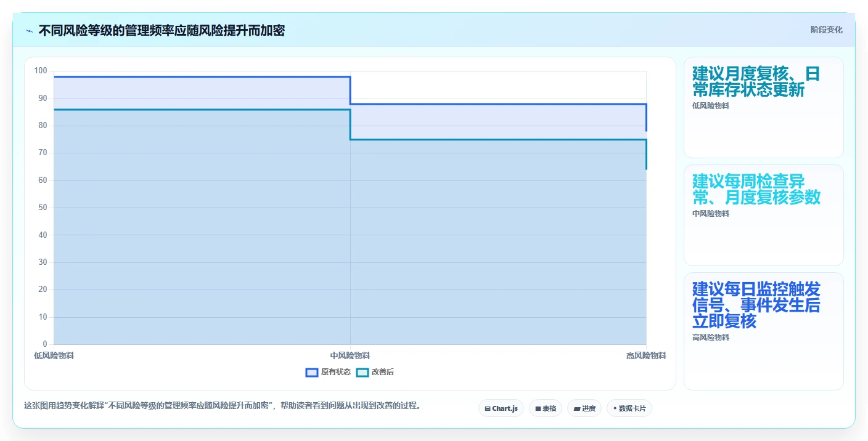The height and width of the screenshot is (441, 868).
Task: Click the 数据卡片 tag
Action: [629, 408]
